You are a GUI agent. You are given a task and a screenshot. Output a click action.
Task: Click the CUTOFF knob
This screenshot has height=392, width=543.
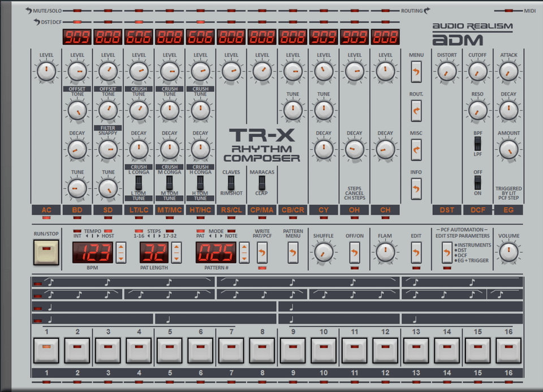pyautogui.click(x=477, y=71)
